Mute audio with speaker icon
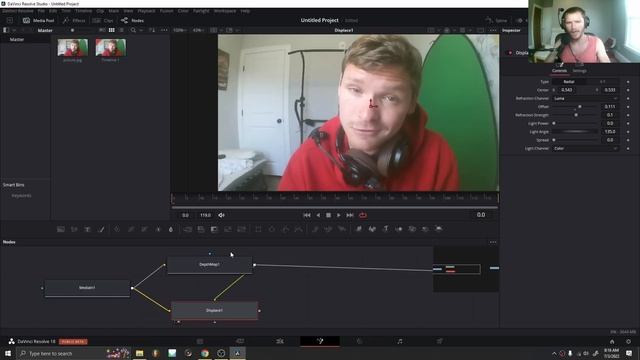Viewport: 640px width, 360px height. 221,215
